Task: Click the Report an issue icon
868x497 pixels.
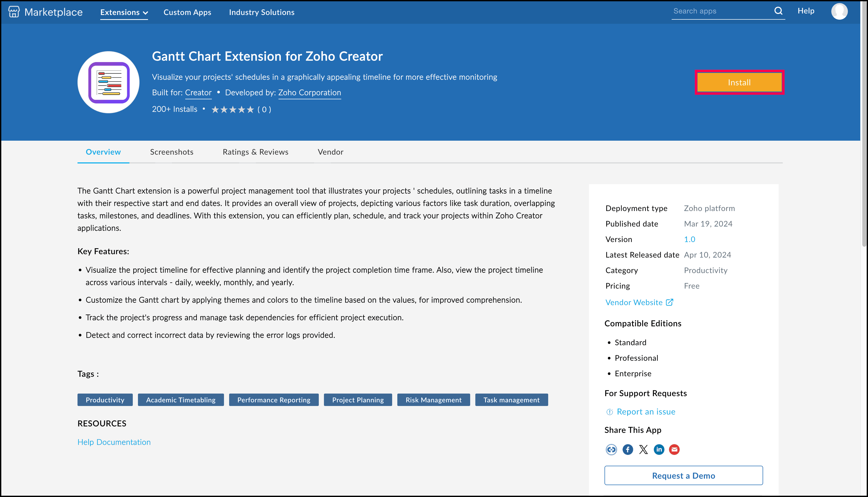Action: [610, 412]
